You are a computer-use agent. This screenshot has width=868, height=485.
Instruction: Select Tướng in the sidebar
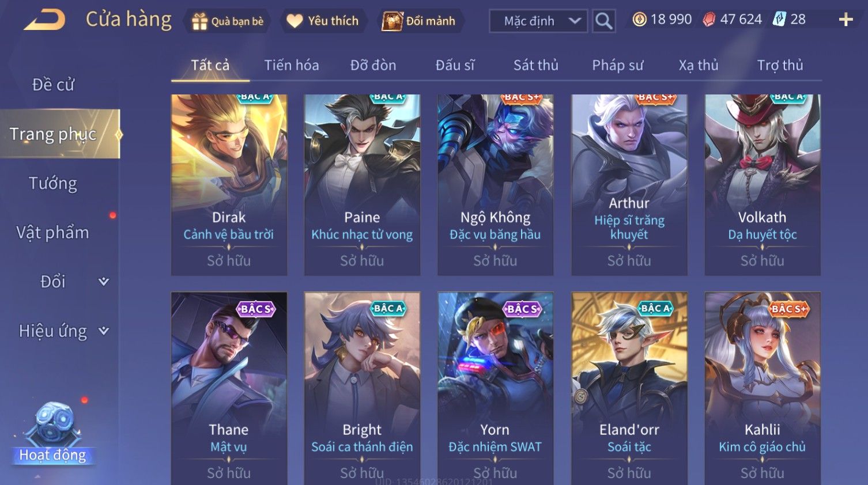53,183
